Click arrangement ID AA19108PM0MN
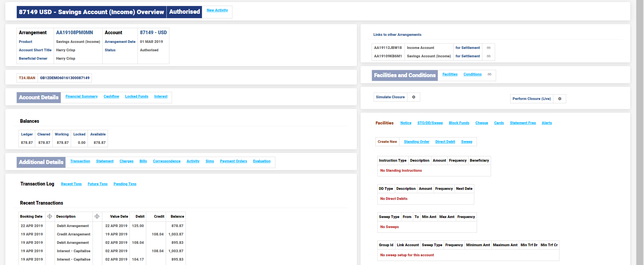Image resolution: width=644 pixels, height=265 pixels. point(74,33)
